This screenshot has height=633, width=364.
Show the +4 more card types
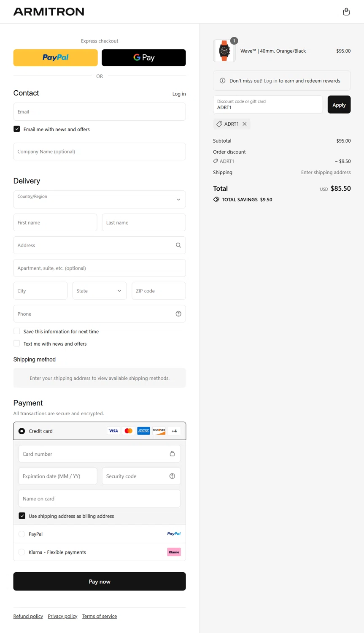pos(174,431)
